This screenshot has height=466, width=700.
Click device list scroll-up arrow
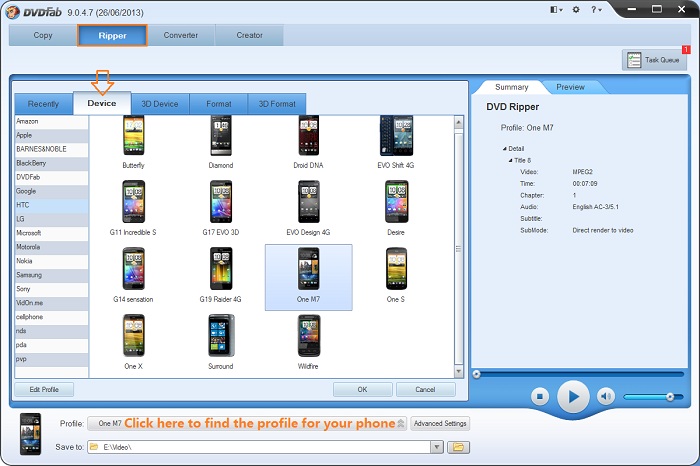[x=458, y=122]
